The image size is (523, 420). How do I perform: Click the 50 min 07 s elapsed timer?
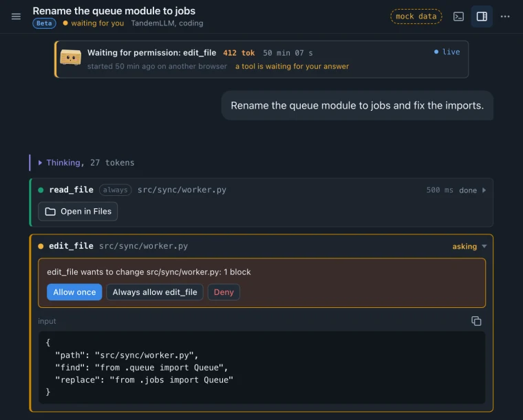pos(288,53)
